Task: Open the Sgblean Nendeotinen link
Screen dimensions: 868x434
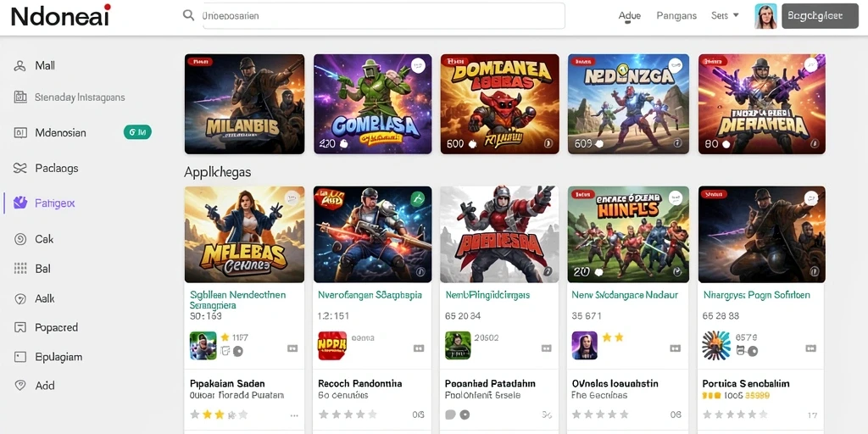Action: (x=237, y=300)
